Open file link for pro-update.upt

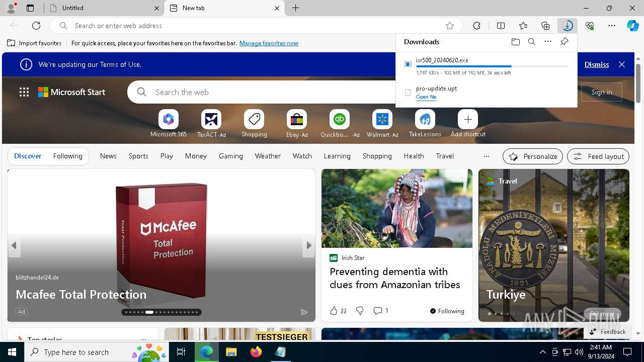[426, 97]
